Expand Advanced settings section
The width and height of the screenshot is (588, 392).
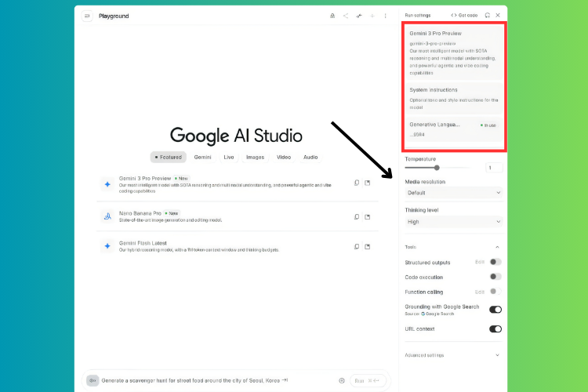[x=497, y=355]
